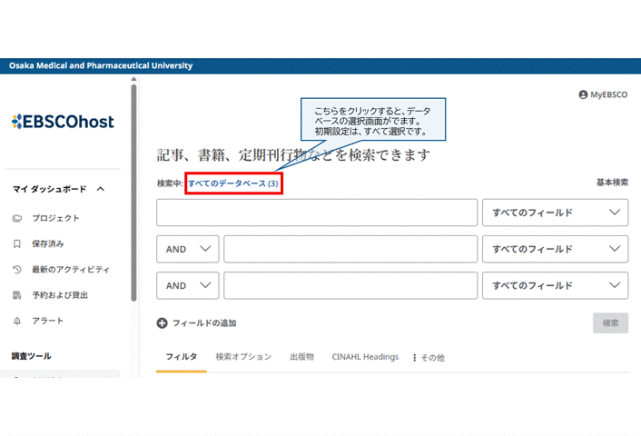Click the プロジェクト folder icon

point(17,218)
